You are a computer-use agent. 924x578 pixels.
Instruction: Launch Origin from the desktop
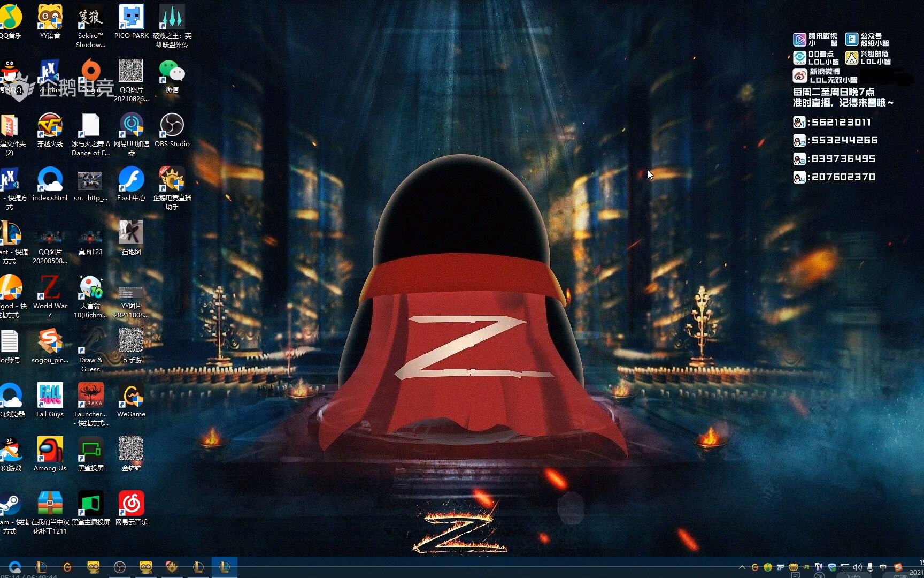click(90, 76)
